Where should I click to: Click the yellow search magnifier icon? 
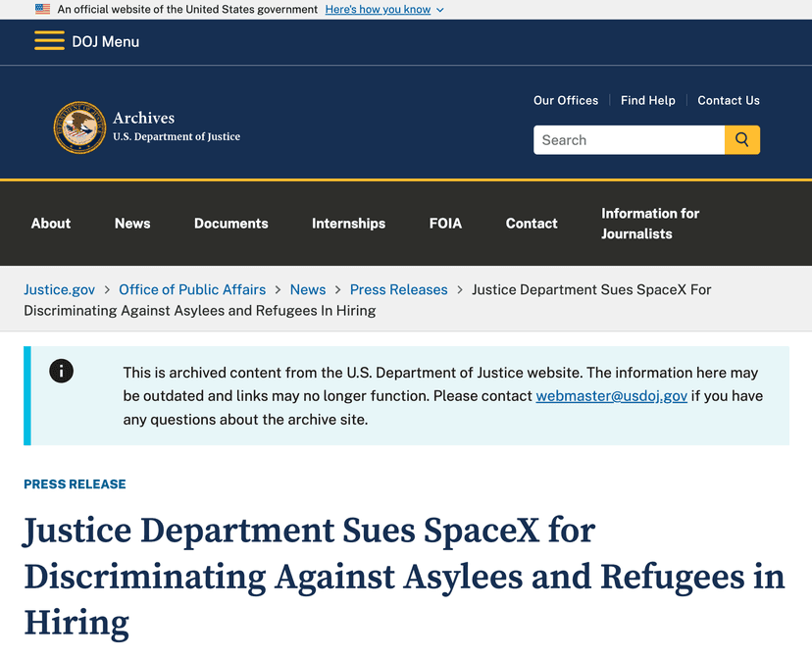click(742, 139)
